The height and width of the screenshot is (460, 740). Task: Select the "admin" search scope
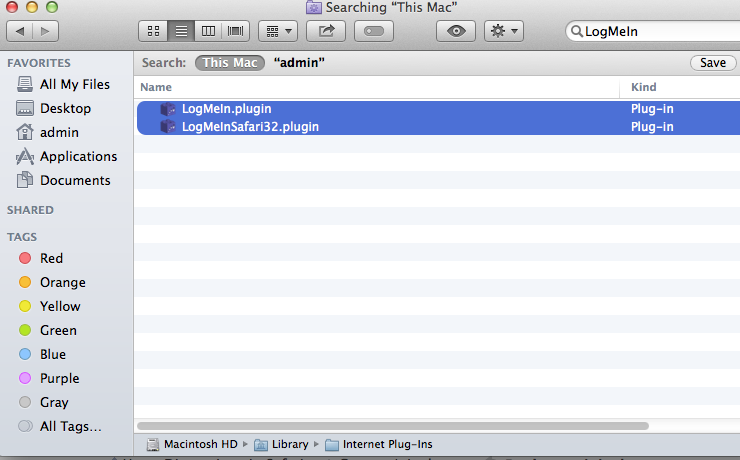coord(299,63)
